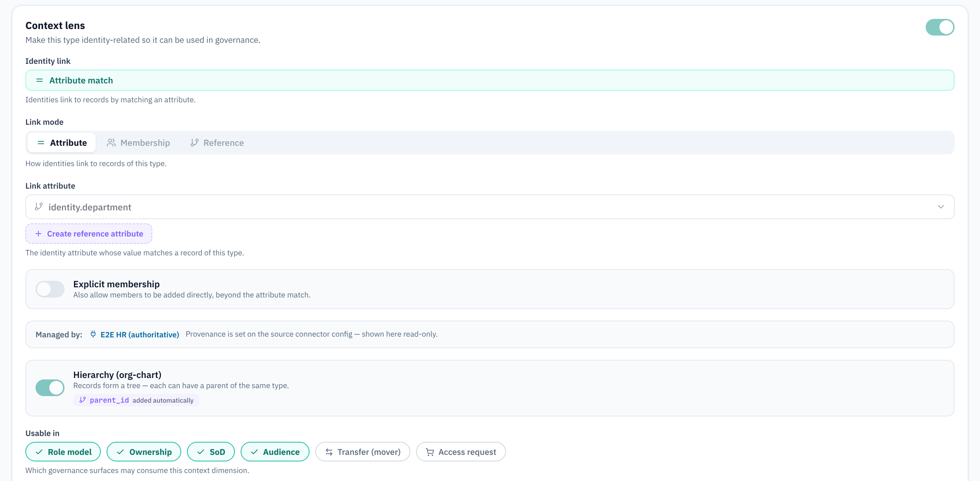Click the Context lens heading
The height and width of the screenshot is (481, 980).
55,25
